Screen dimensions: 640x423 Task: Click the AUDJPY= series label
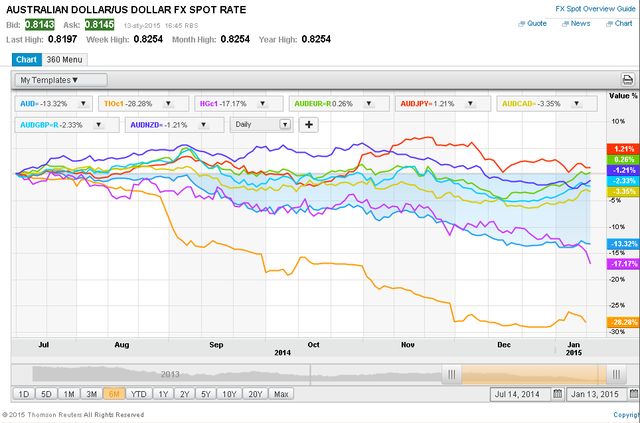point(416,104)
